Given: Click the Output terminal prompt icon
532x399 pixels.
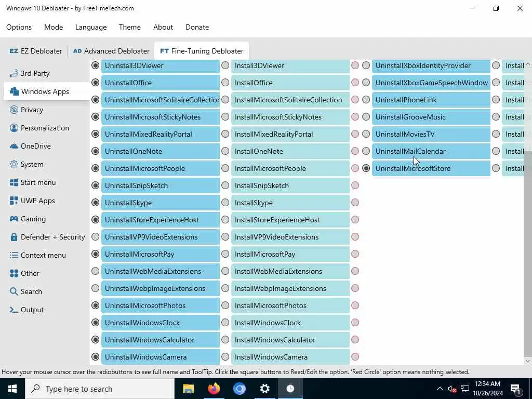Looking at the screenshot, I should pos(14,310).
